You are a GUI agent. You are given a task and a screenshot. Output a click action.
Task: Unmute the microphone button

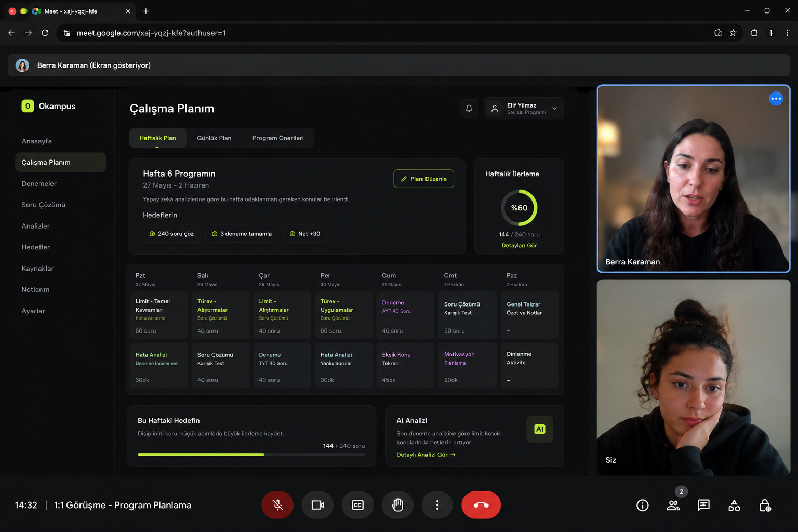[x=277, y=505]
